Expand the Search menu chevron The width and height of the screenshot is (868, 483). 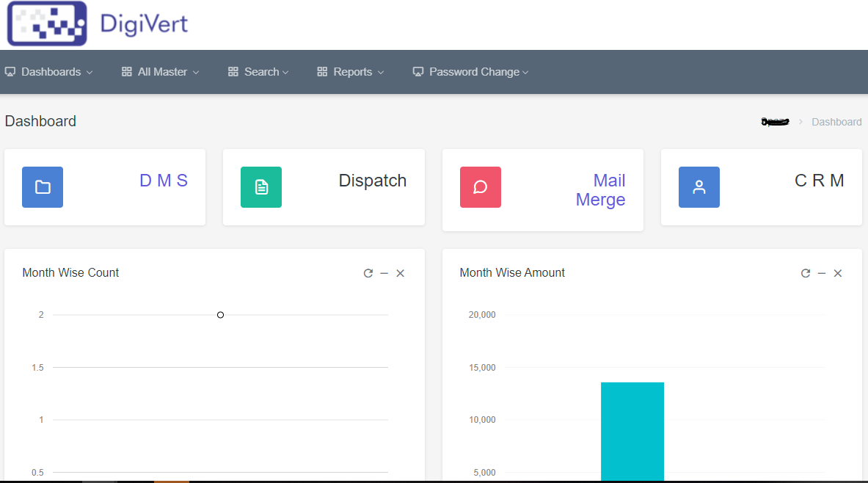(285, 73)
